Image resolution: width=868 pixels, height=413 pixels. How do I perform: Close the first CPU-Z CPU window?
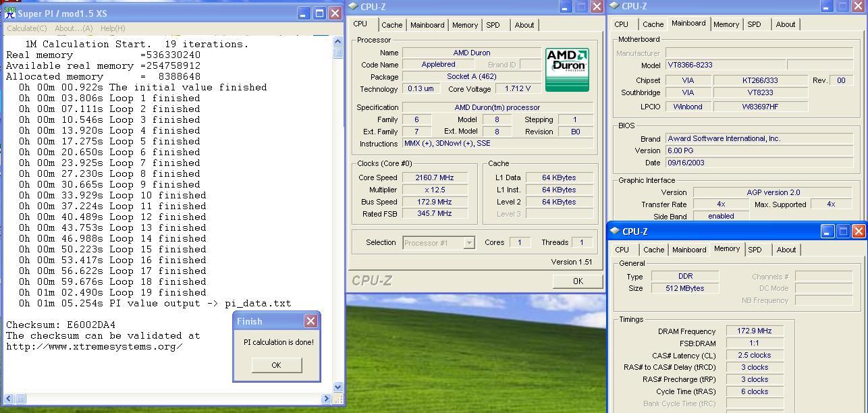pyautogui.click(x=597, y=7)
